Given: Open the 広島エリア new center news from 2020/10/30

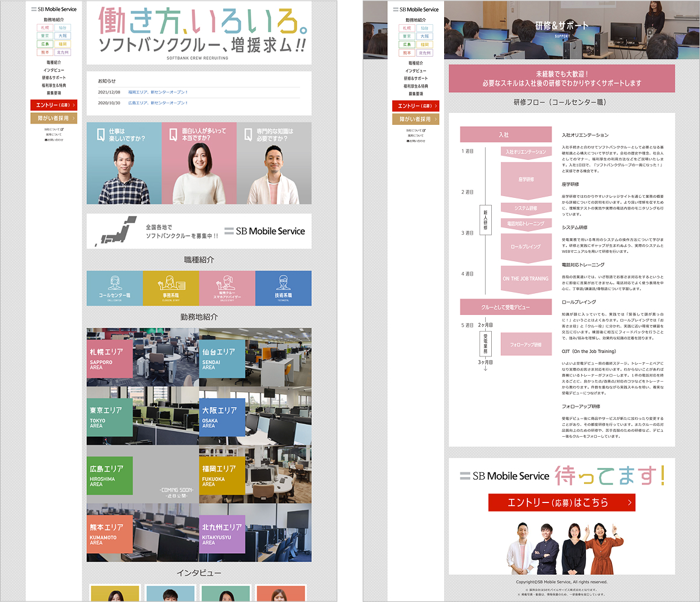Looking at the screenshot, I should [158, 103].
